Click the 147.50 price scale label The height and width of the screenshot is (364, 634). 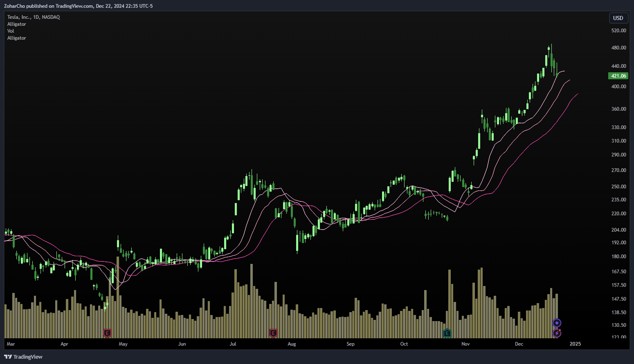point(618,299)
